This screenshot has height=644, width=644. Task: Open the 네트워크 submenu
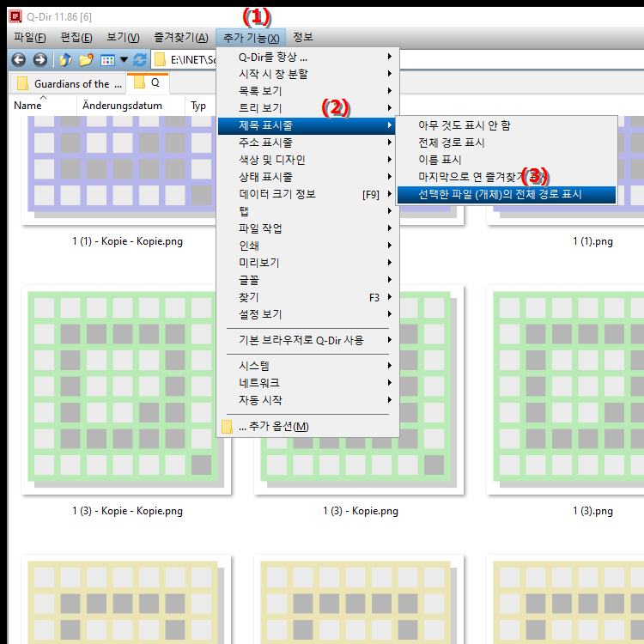tap(307, 383)
